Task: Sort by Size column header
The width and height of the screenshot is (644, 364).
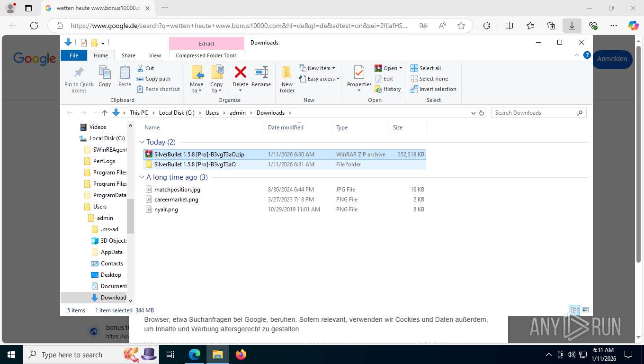Action: coord(409,127)
